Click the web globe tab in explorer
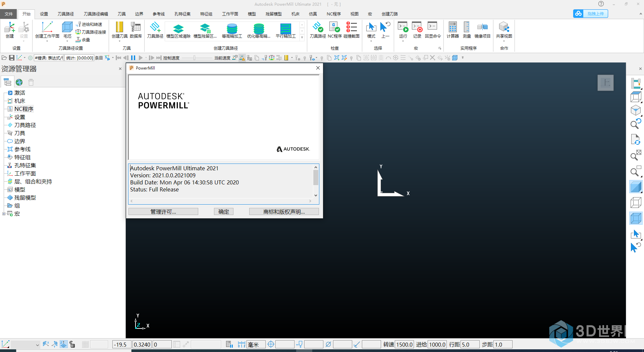 19,82
